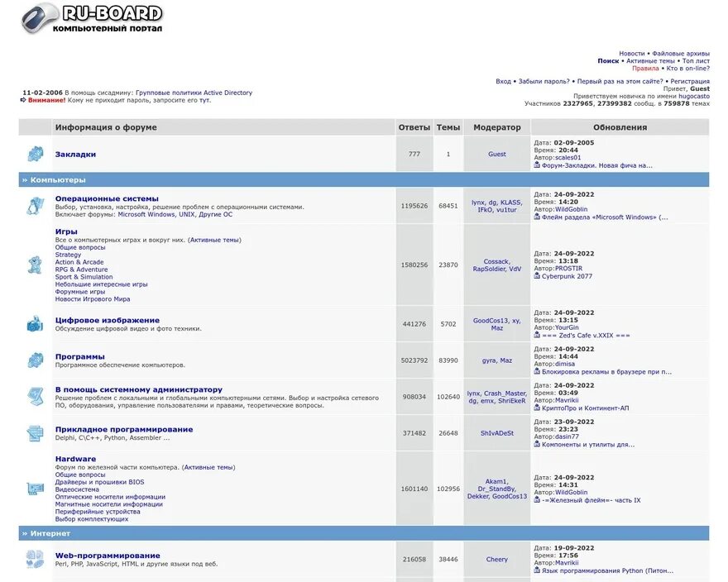Open Драйверы и прошивки BIOS subforum
Screen dimensions: 728x582
(99, 482)
